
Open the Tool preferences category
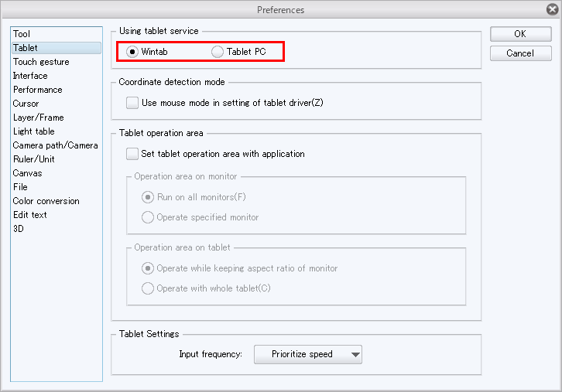pos(57,34)
